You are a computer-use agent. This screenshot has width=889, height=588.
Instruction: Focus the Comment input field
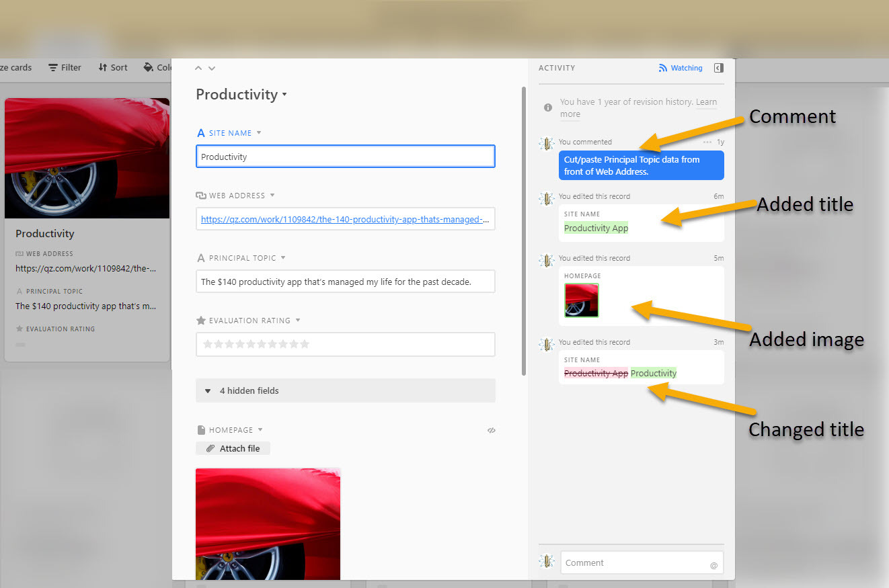tap(642, 562)
